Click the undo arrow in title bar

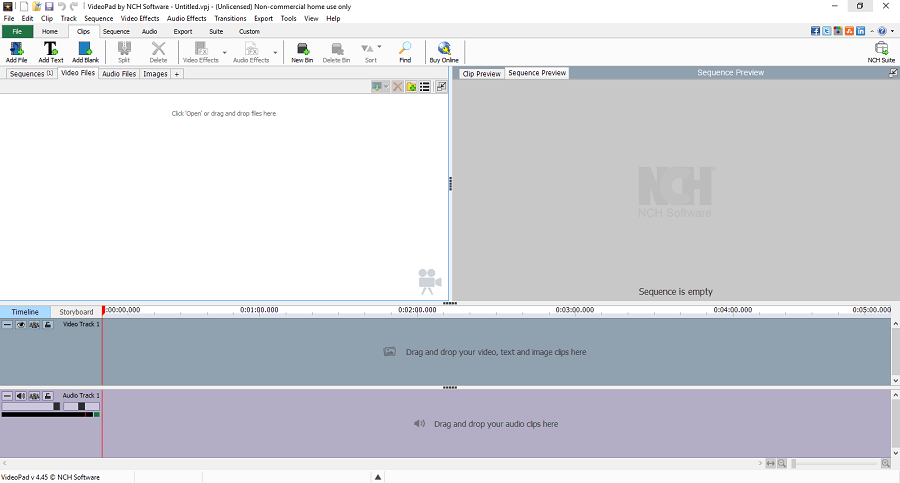[x=61, y=6]
